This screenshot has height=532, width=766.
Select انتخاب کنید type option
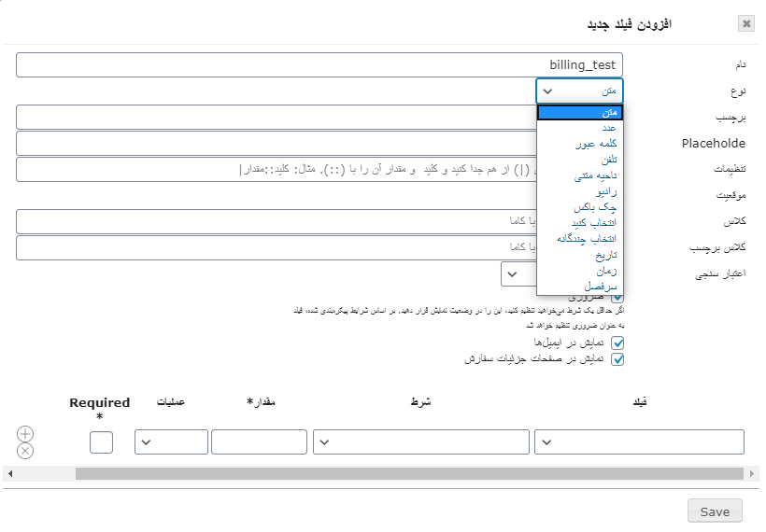(x=579, y=222)
